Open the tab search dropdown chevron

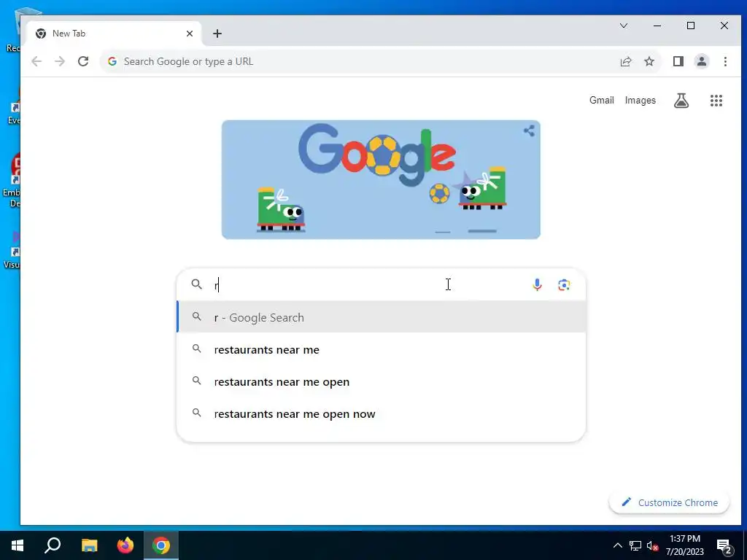pos(624,26)
